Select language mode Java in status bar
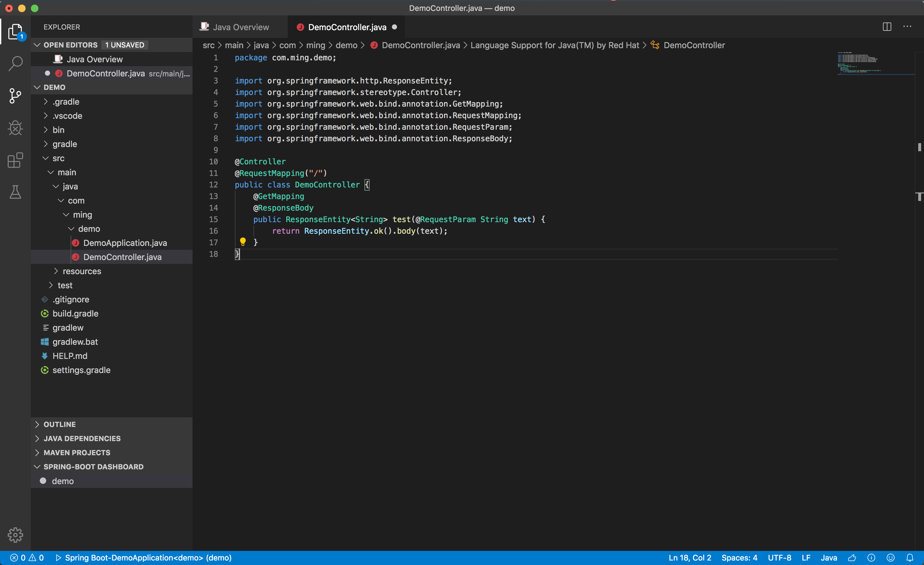The width and height of the screenshot is (924, 565). click(829, 558)
